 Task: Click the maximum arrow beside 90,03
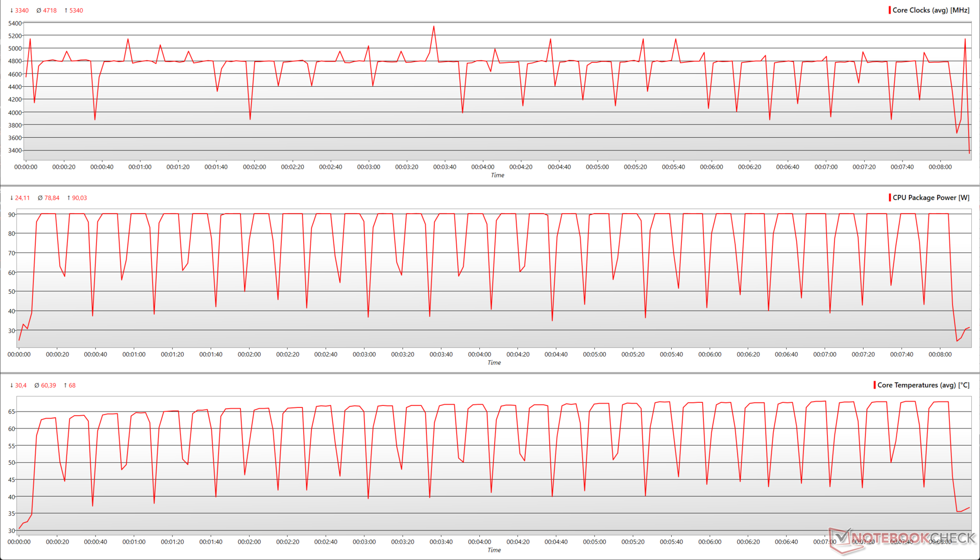tap(69, 198)
